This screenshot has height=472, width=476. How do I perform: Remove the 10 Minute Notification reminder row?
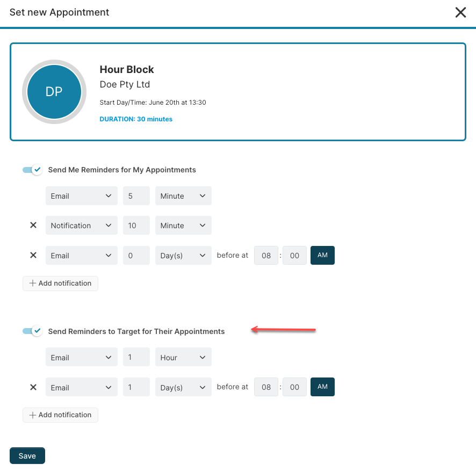coord(33,225)
